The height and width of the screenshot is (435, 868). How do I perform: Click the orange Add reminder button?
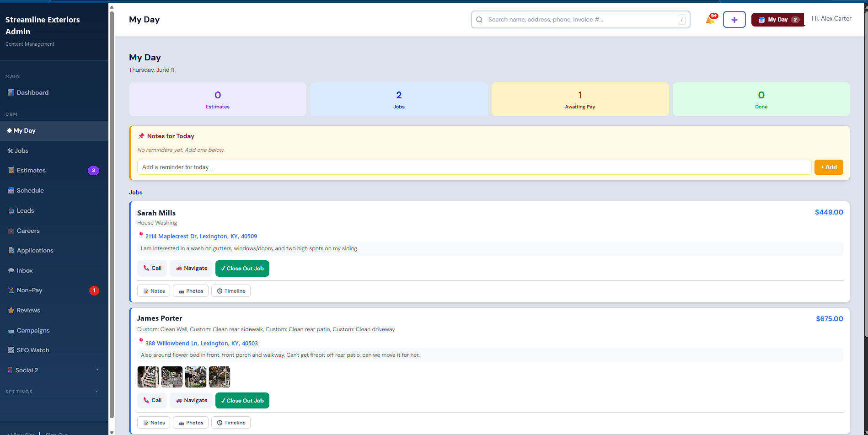coord(829,167)
